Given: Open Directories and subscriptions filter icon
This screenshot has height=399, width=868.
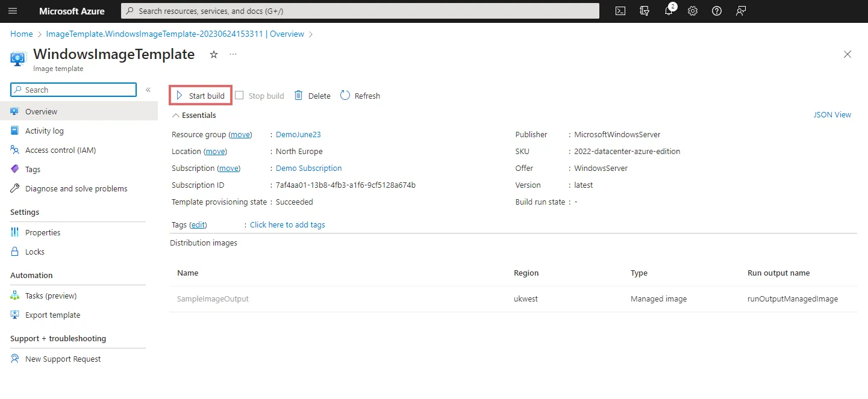Looking at the screenshot, I should (x=645, y=11).
